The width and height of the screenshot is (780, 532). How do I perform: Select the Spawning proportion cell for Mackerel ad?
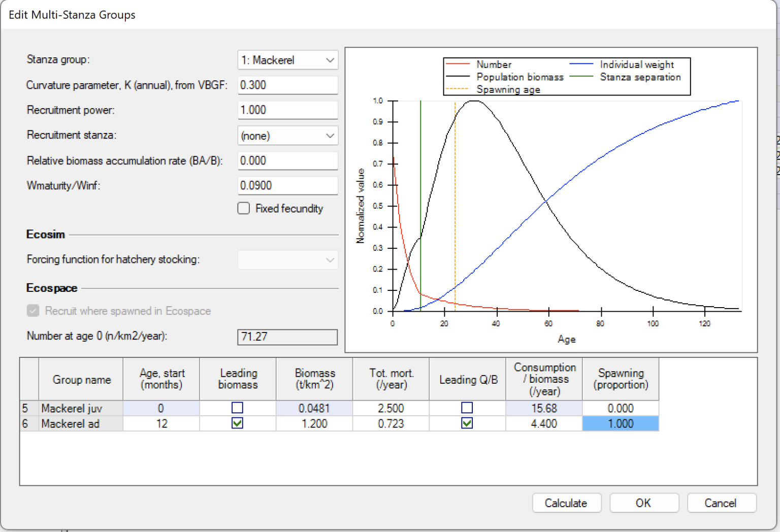click(620, 423)
